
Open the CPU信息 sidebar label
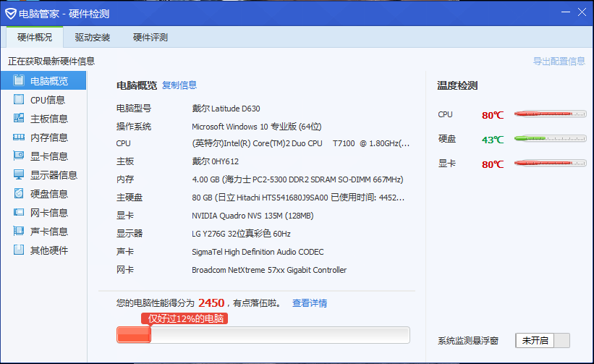(x=48, y=100)
